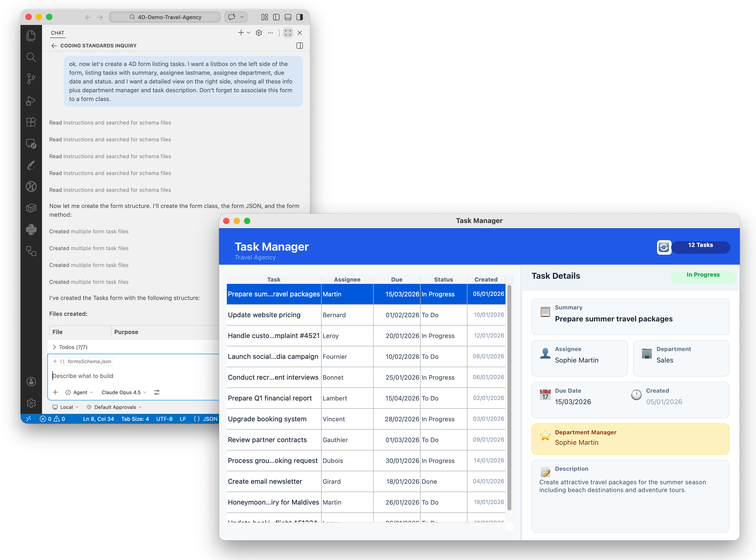
Task: Click the refresh tasks icon in Task Manager
Action: pos(664,247)
